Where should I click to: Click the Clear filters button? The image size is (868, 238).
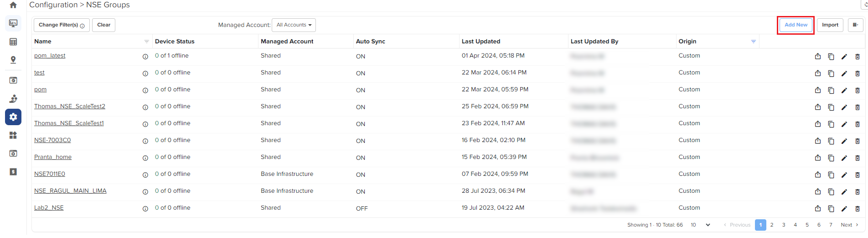coord(103,25)
